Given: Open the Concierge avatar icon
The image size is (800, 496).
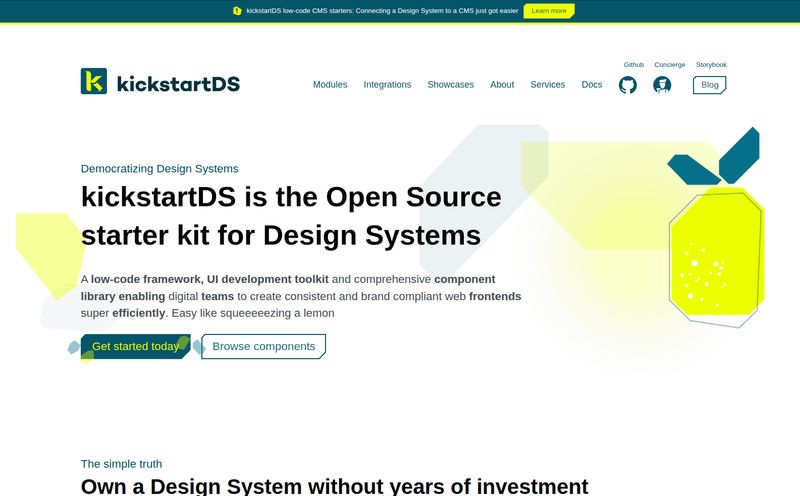Looking at the screenshot, I should click(662, 85).
